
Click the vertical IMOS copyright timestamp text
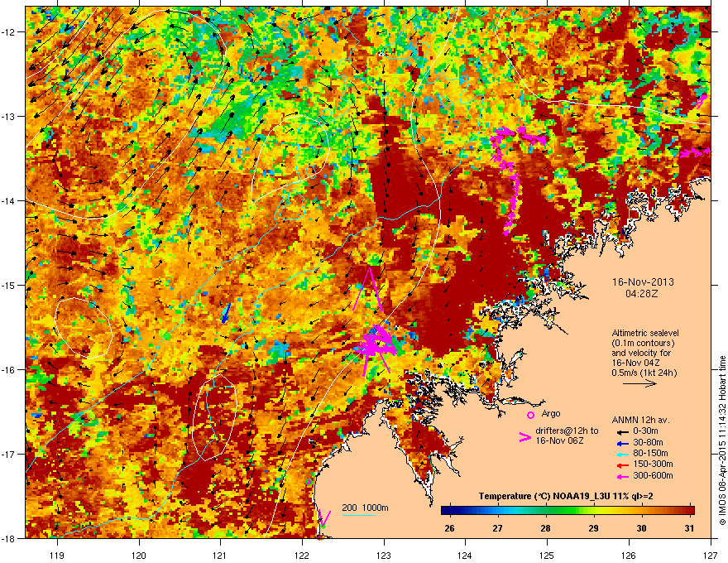click(x=722, y=440)
